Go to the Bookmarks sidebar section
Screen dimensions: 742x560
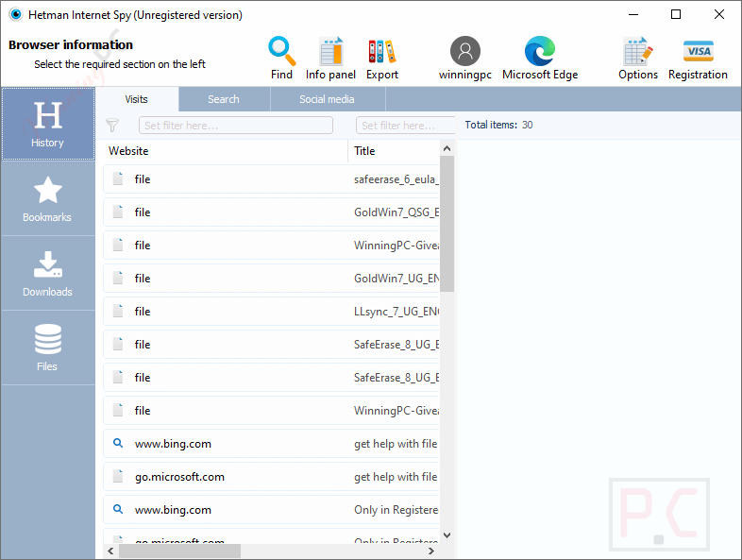48,199
